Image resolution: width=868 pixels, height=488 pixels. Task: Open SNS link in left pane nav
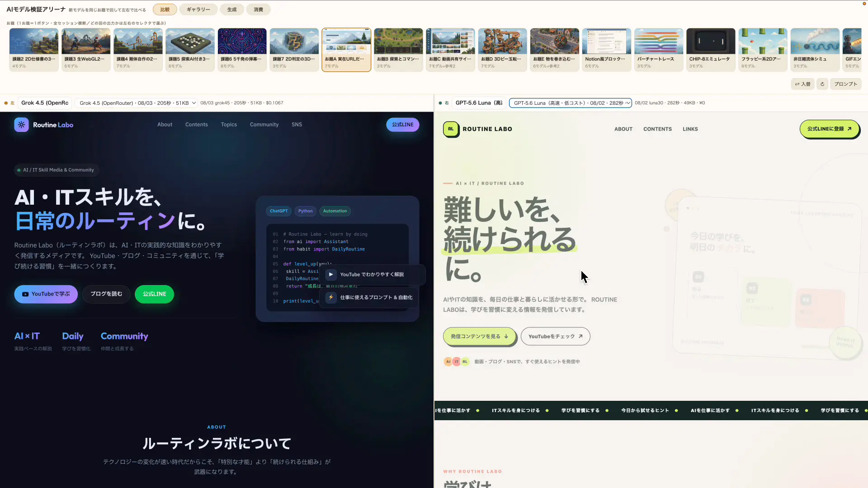click(297, 125)
